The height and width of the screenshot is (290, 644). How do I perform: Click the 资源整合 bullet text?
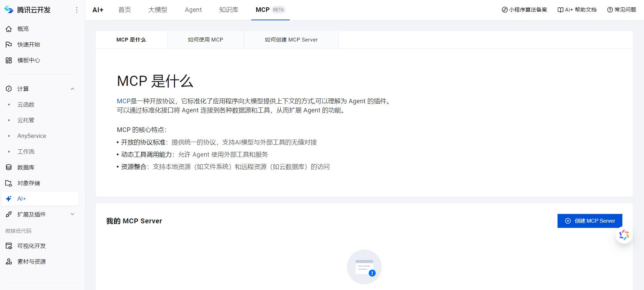[x=134, y=167]
